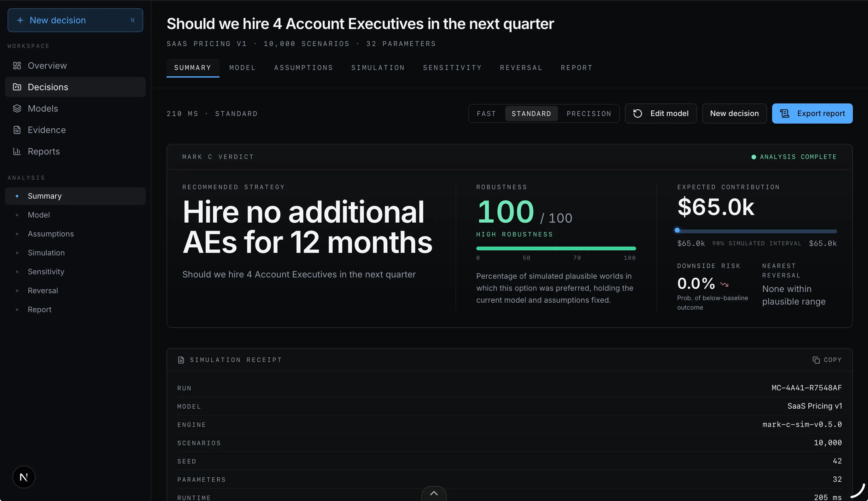Open the SENSITIVITY tab

click(x=452, y=68)
